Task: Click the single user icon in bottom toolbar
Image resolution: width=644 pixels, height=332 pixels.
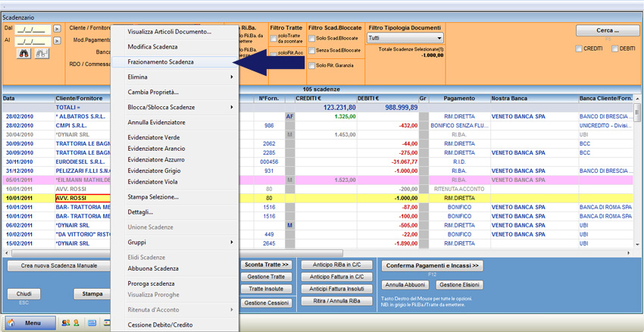Action: pos(77,323)
